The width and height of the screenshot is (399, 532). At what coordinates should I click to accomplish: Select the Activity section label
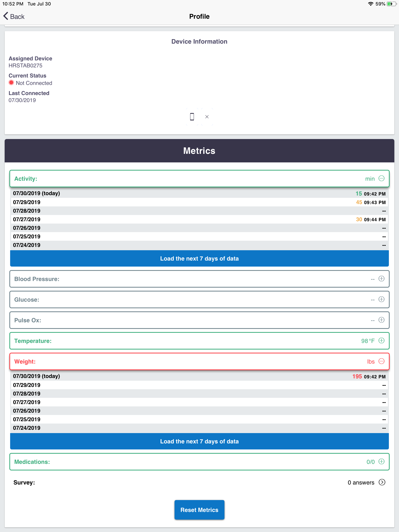pos(26,179)
